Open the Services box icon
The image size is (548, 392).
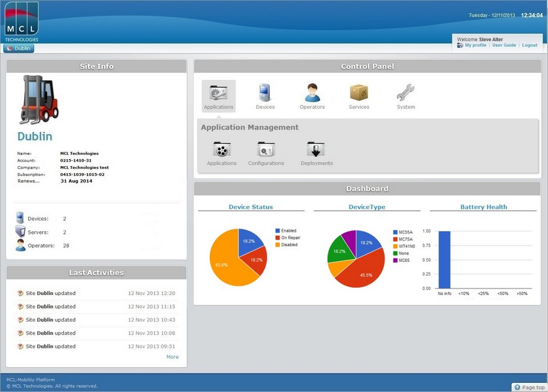[359, 96]
